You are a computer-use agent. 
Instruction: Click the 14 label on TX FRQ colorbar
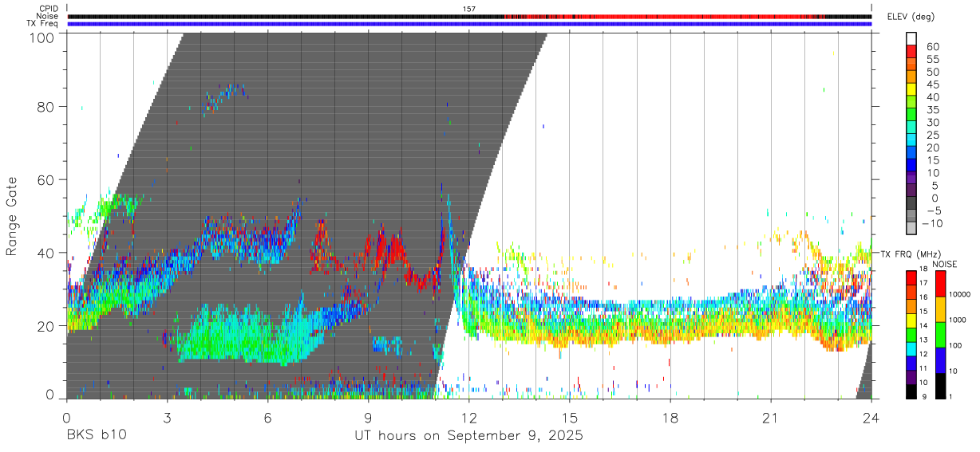[x=924, y=326]
